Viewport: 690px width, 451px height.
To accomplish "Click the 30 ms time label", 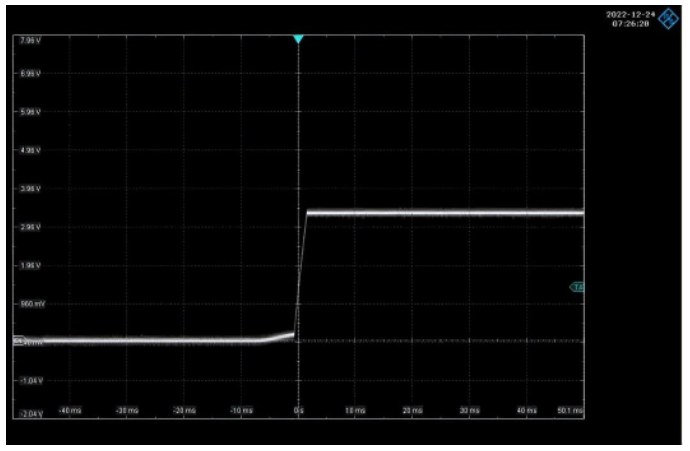I will tap(470, 410).
